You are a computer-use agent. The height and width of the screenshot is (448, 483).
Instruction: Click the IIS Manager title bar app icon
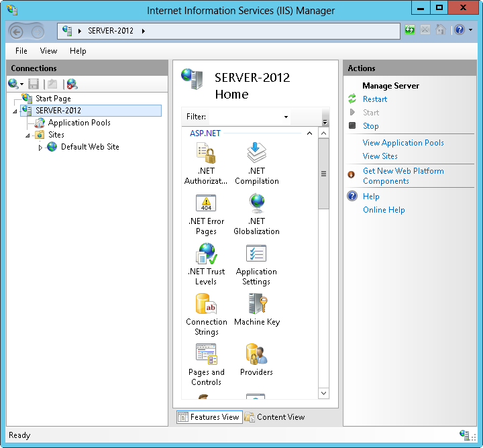pyautogui.click(x=12, y=10)
